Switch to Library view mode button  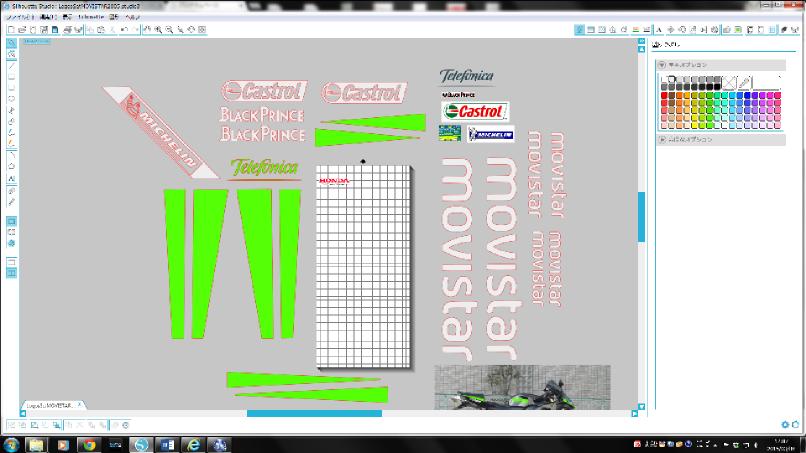click(x=11, y=232)
